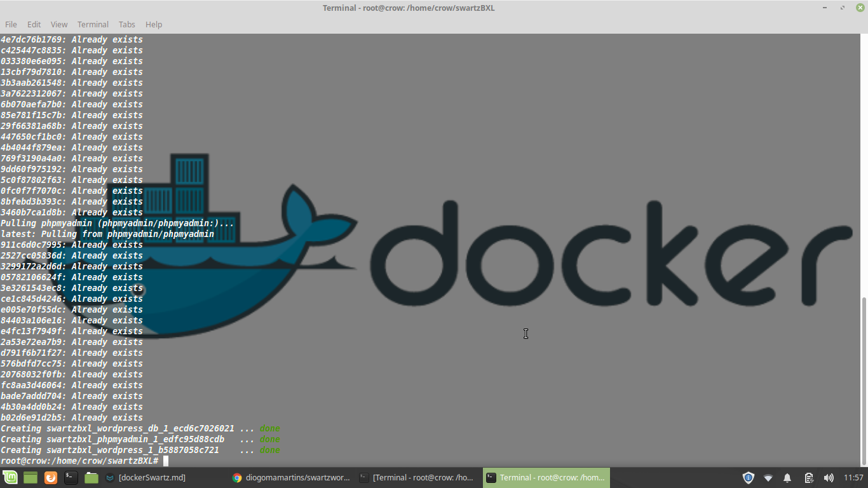Open the Tabs menu

point(127,24)
